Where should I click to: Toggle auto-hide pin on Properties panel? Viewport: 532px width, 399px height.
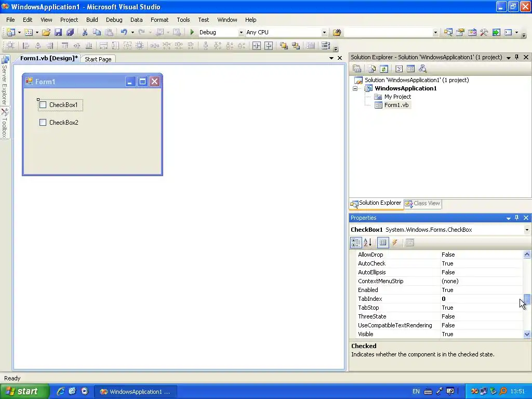tap(517, 218)
